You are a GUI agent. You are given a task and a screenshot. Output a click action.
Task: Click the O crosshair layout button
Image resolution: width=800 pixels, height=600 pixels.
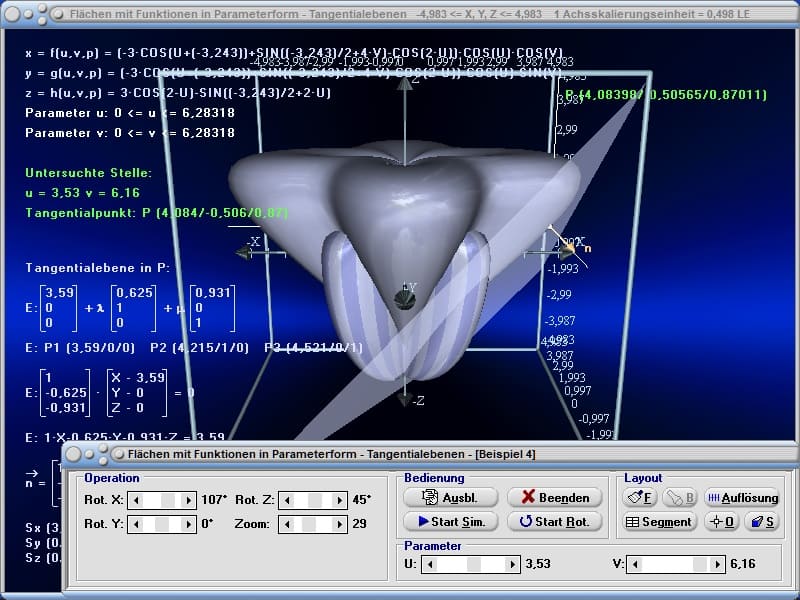click(x=721, y=521)
